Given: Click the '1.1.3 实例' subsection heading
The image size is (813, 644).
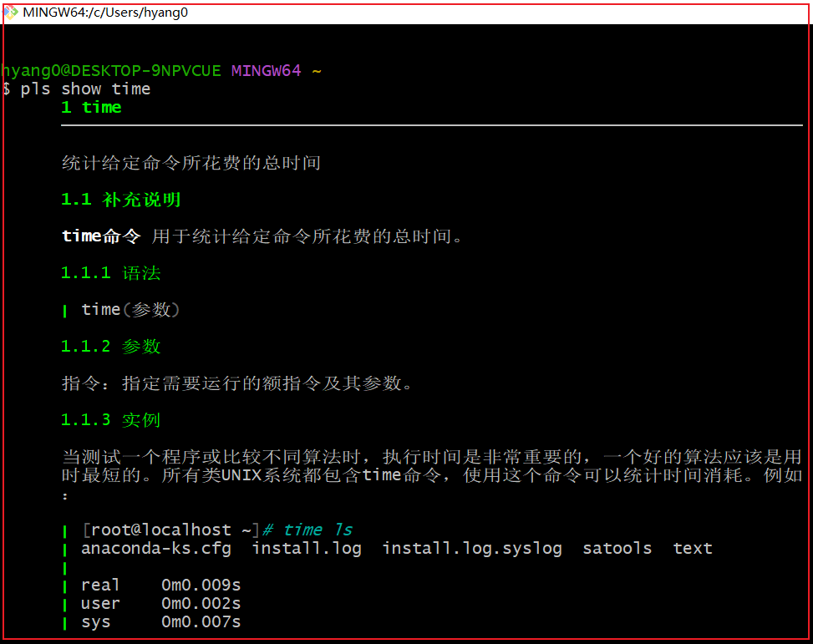Looking at the screenshot, I should pos(111,420).
